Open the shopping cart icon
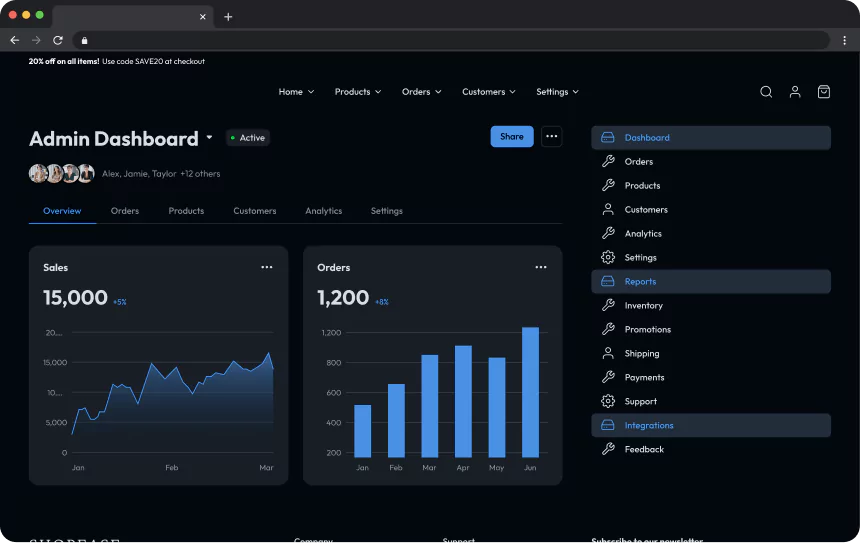 pos(824,92)
